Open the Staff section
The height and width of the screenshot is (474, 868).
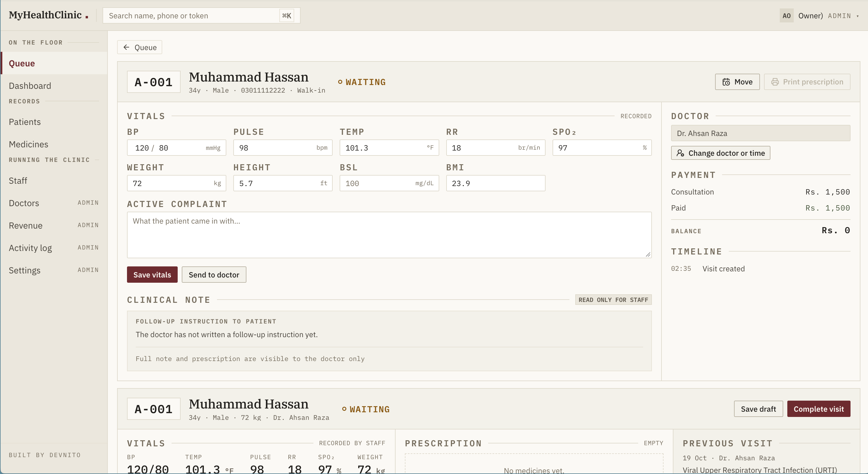(x=54, y=181)
